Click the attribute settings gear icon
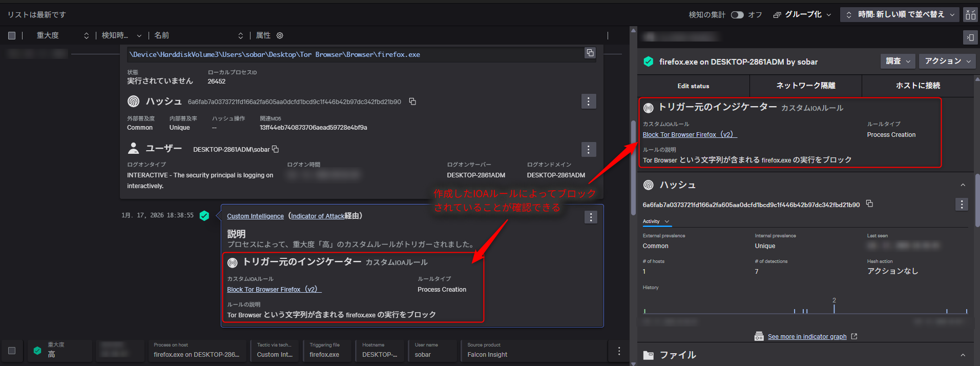The width and height of the screenshot is (980, 366). pyautogui.click(x=280, y=35)
